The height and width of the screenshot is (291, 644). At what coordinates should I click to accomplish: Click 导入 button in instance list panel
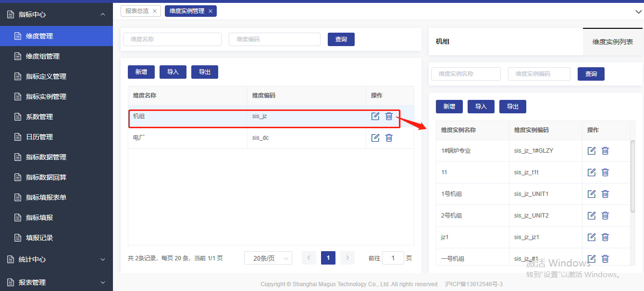(481, 107)
